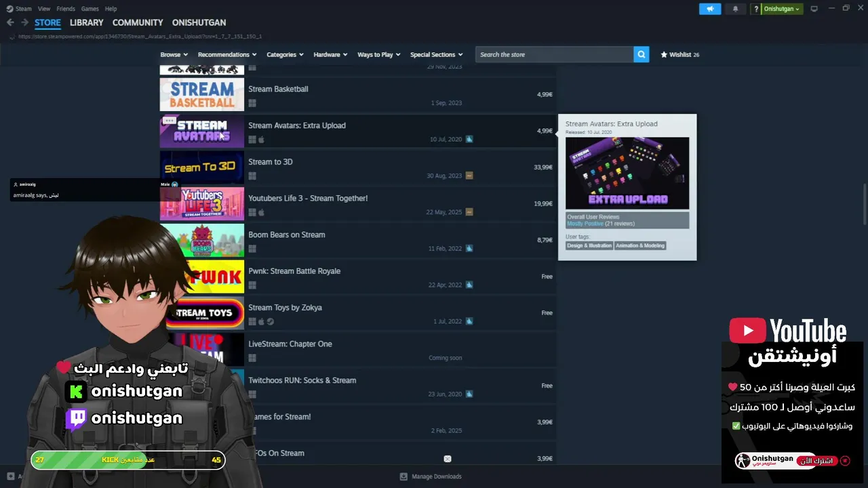
Task: Click the page vertical scrollbar thumb
Action: pyautogui.click(x=864, y=204)
